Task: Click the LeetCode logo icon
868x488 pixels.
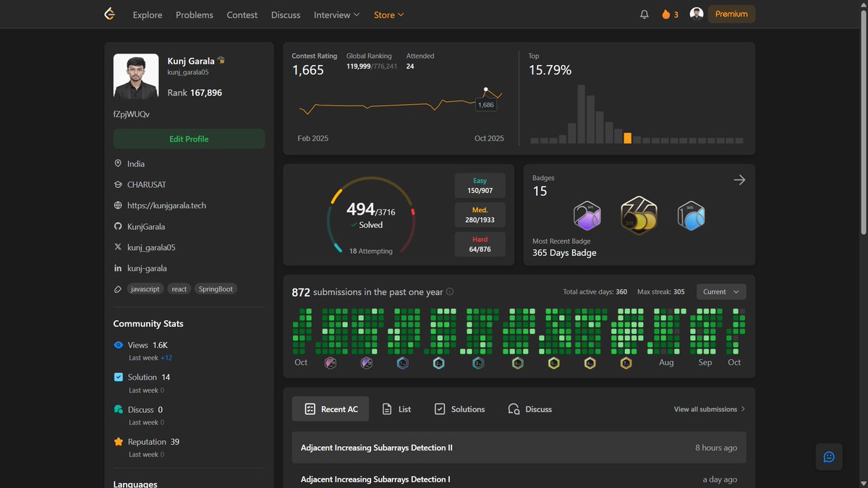Action: [110, 14]
